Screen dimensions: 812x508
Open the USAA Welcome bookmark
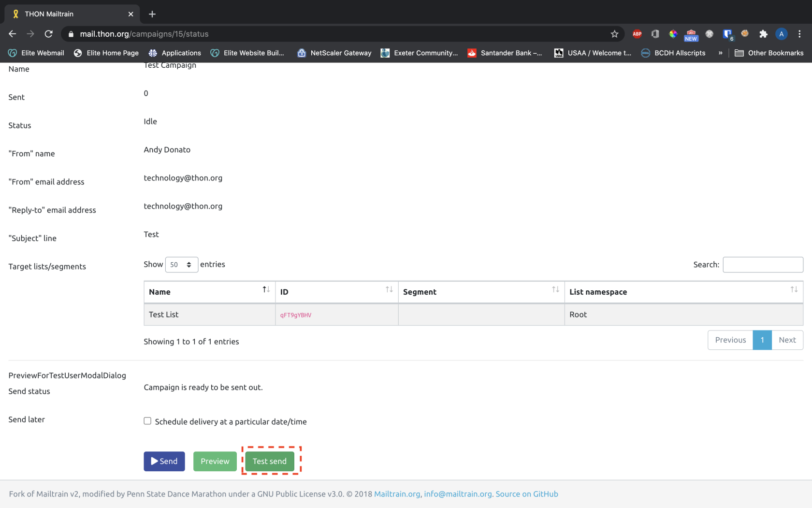[x=593, y=53]
